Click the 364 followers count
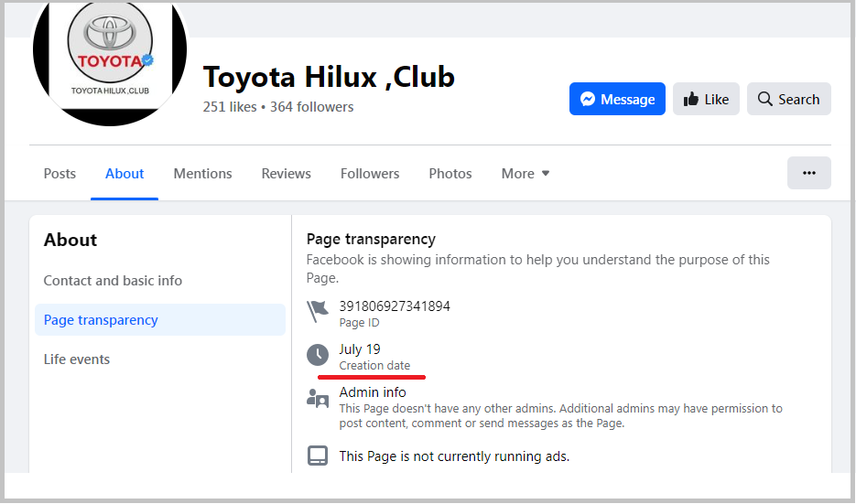856x504 pixels. pos(311,107)
